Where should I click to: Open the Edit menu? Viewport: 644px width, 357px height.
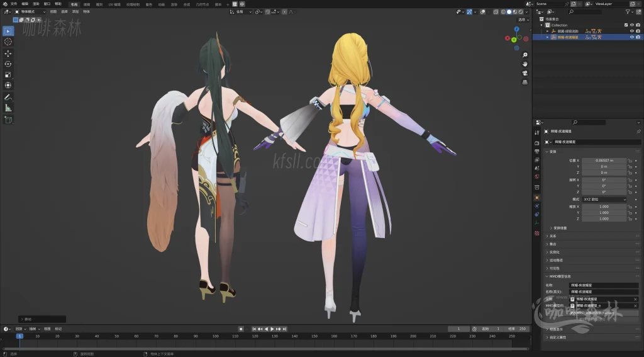25,4
